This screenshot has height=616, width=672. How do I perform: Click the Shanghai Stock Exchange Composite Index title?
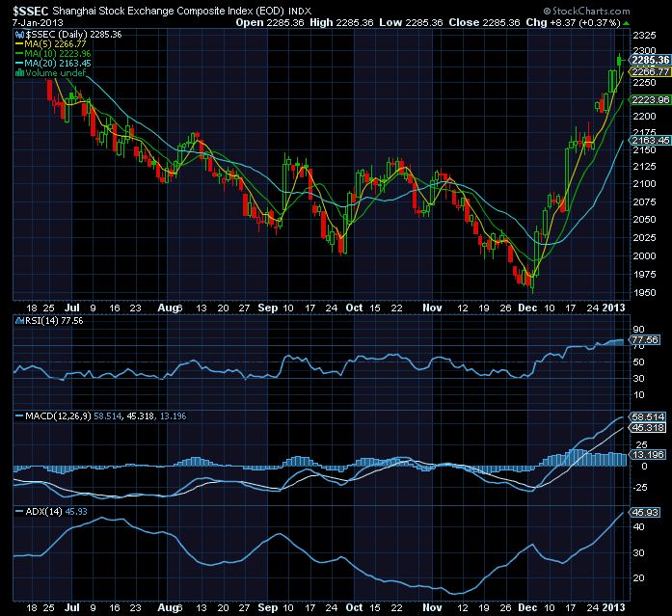click(x=167, y=11)
